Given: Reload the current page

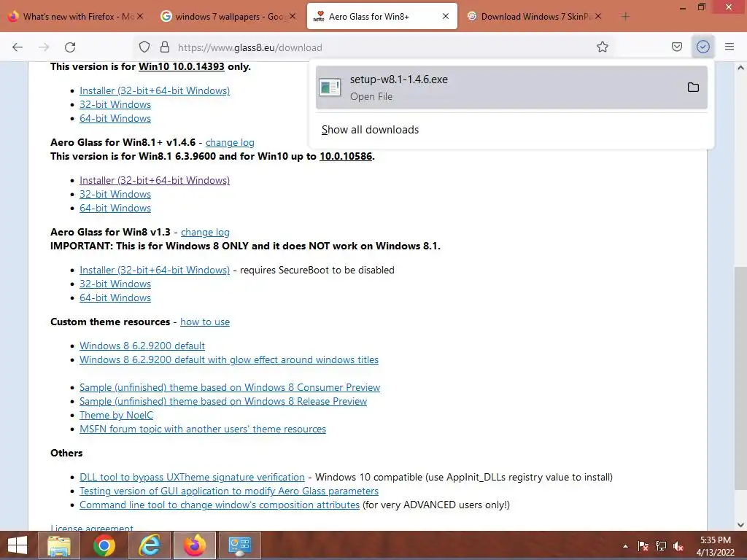Looking at the screenshot, I should pos(70,47).
